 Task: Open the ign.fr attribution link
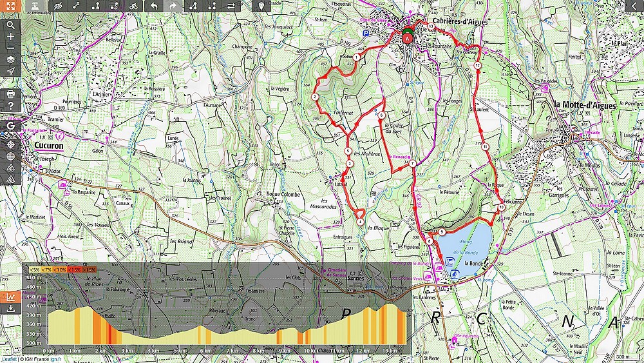[x=55, y=359]
